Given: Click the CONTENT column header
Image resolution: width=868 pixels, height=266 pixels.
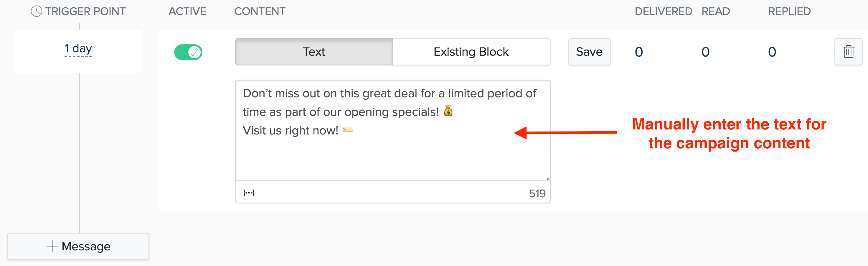Looking at the screenshot, I should coord(260,12).
